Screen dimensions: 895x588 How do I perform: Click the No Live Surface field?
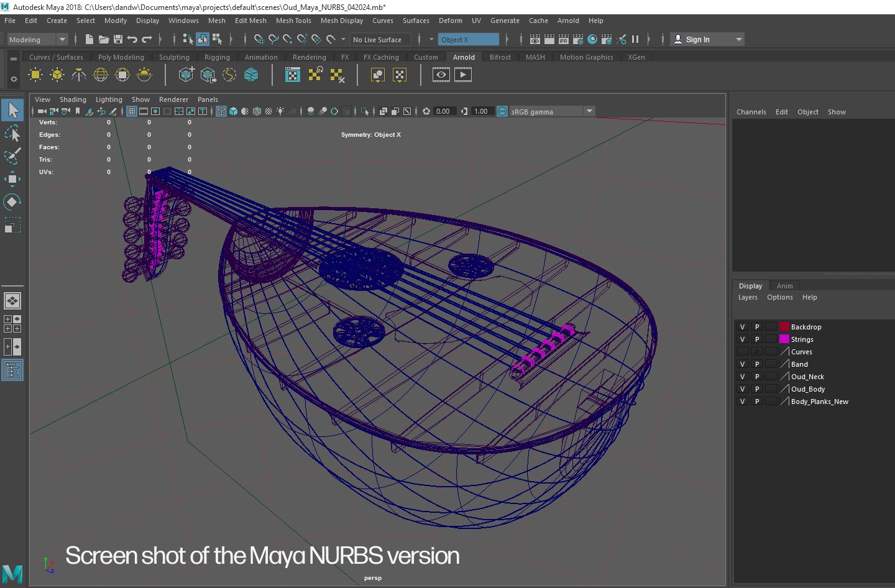click(380, 40)
